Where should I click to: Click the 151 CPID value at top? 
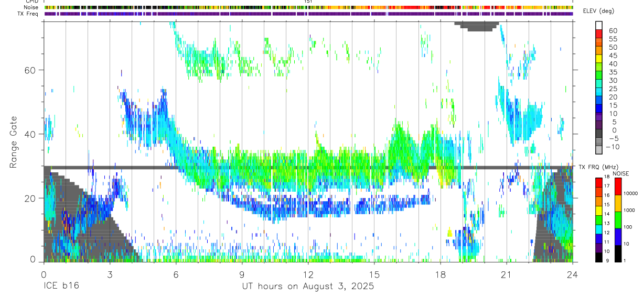tap(308, 2)
